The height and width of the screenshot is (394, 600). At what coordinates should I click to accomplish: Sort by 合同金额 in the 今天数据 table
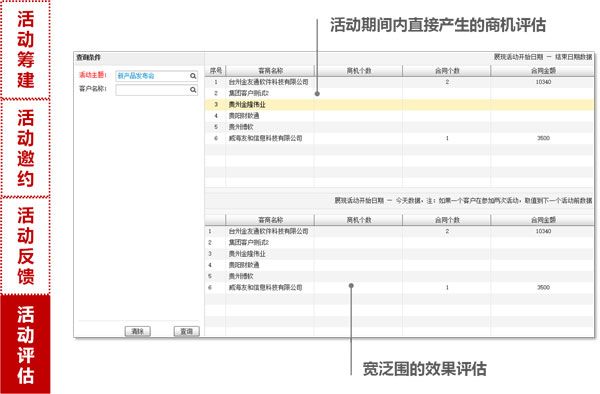click(543, 220)
